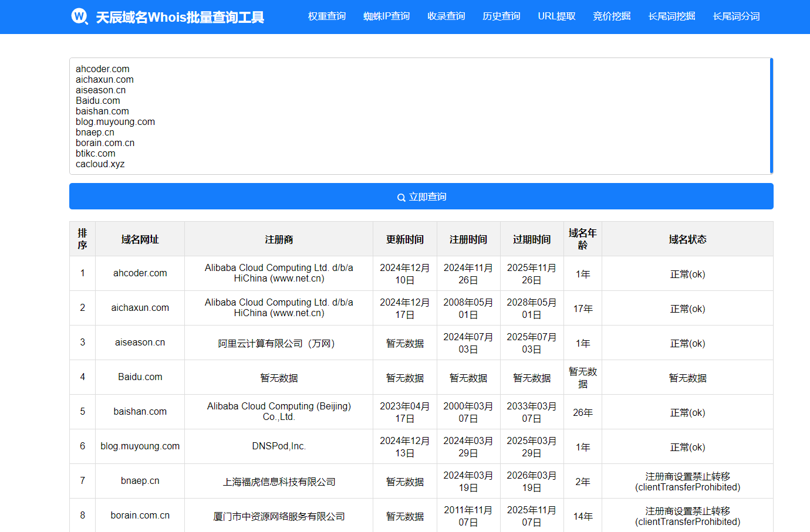
Task: Open the 长尾词分词 menu item
Action: pyautogui.click(x=736, y=16)
